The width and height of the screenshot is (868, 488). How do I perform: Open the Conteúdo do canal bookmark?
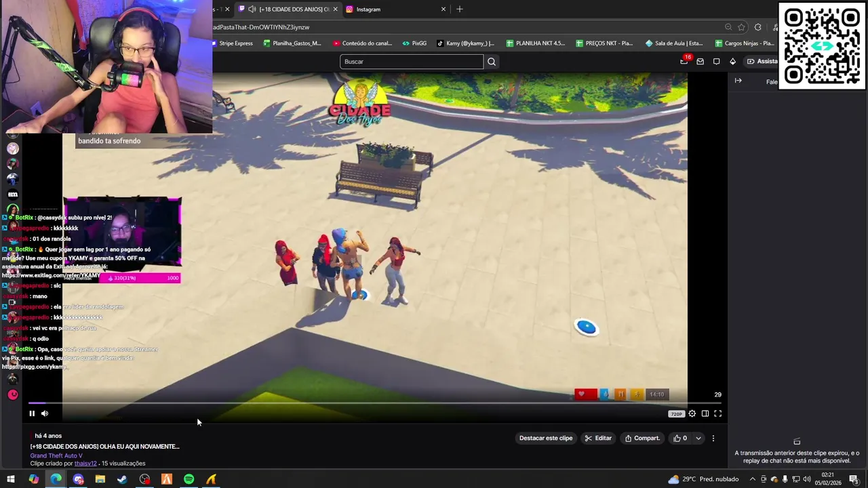(x=363, y=43)
